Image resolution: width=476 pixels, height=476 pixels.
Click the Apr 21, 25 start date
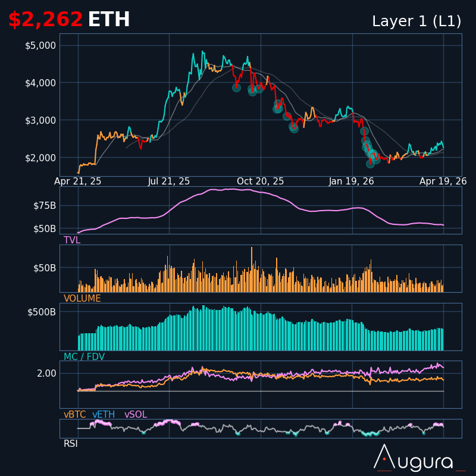pyautogui.click(x=78, y=181)
